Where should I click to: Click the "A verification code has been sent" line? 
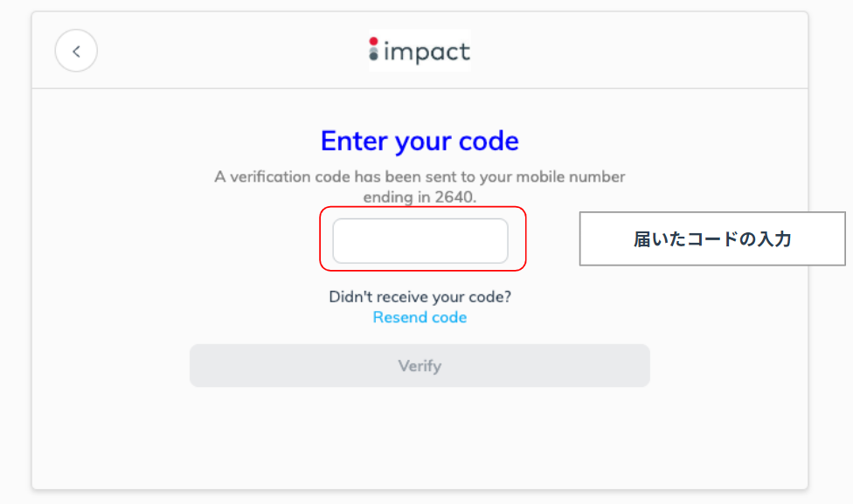pyautogui.click(x=420, y=176)
